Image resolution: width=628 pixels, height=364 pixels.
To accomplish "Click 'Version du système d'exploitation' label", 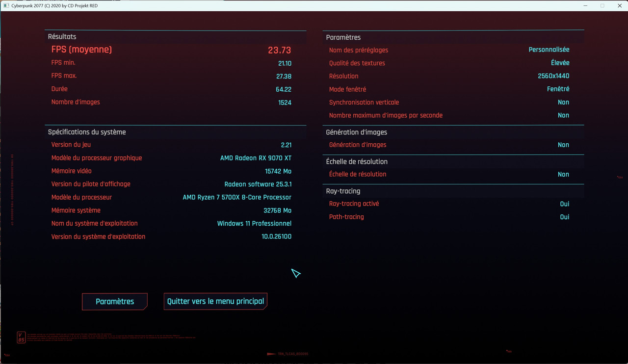I will (x=98, y=236).
